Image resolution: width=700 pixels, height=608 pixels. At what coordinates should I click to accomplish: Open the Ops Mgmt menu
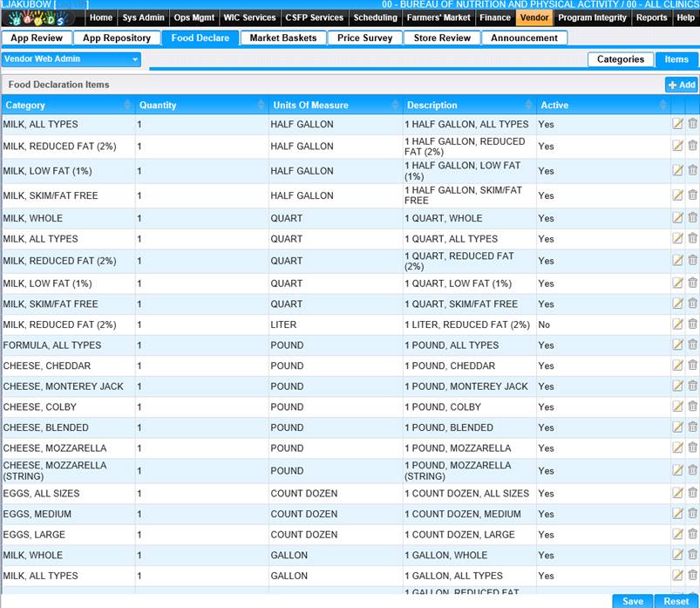[x=194, y=17]
